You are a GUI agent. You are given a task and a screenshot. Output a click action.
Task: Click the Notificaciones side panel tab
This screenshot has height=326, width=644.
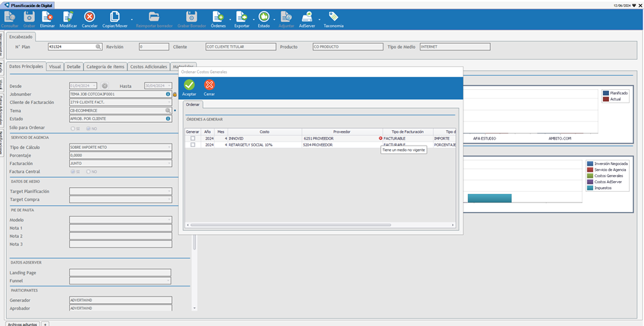(x=1, y=143)
